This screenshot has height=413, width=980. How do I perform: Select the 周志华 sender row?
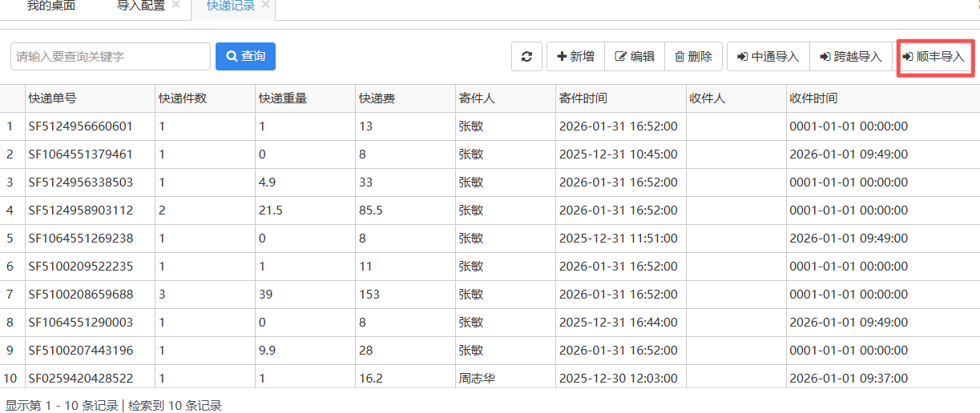[x=490, y=378]
